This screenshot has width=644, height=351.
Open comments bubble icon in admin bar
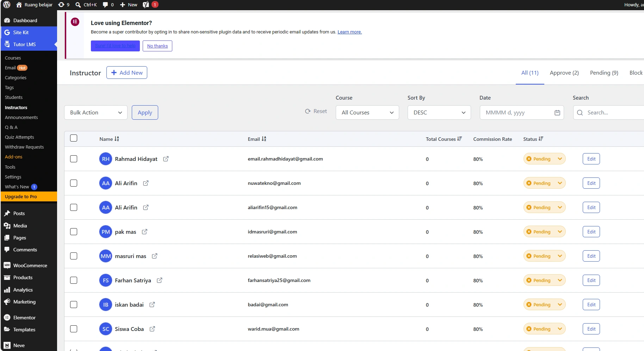[x=105, y=5]
